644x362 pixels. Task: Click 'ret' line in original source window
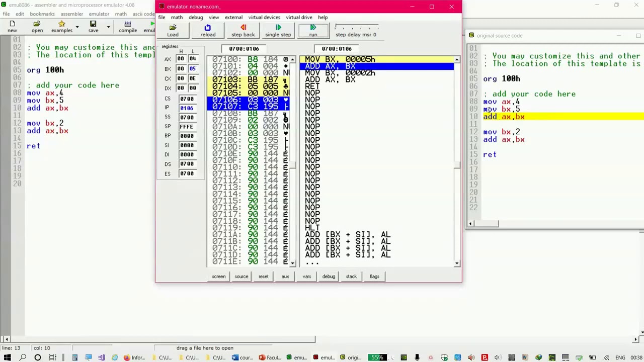click(x=490, y=155)
